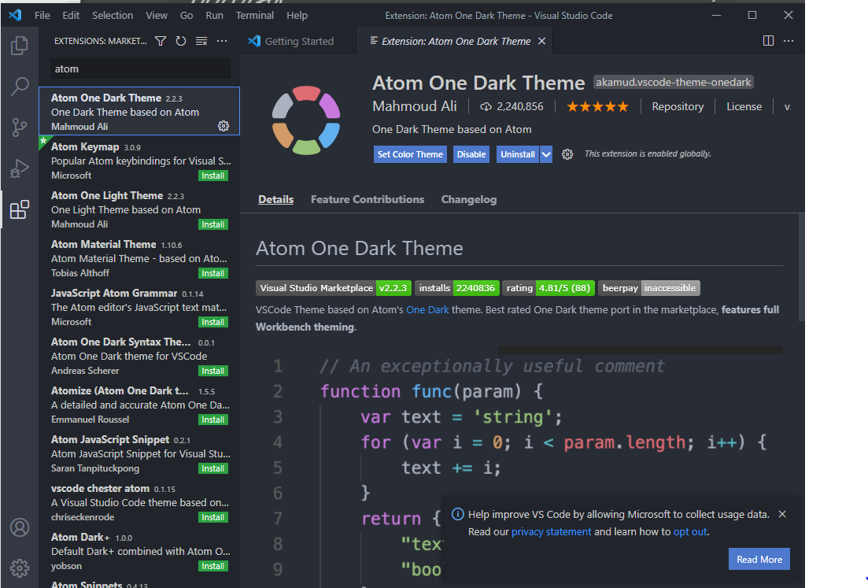
Task: Click the beerpay inaccessible badge
Action: (x=649, y=288)
